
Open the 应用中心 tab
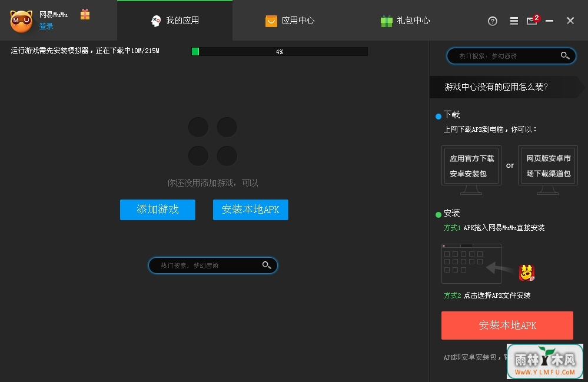tap(290, 21)
